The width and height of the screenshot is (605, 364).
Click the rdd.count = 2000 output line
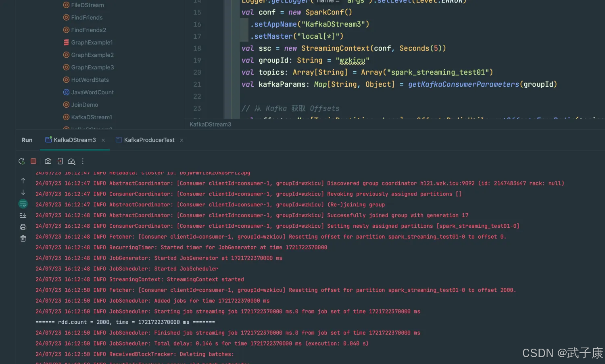125,322
